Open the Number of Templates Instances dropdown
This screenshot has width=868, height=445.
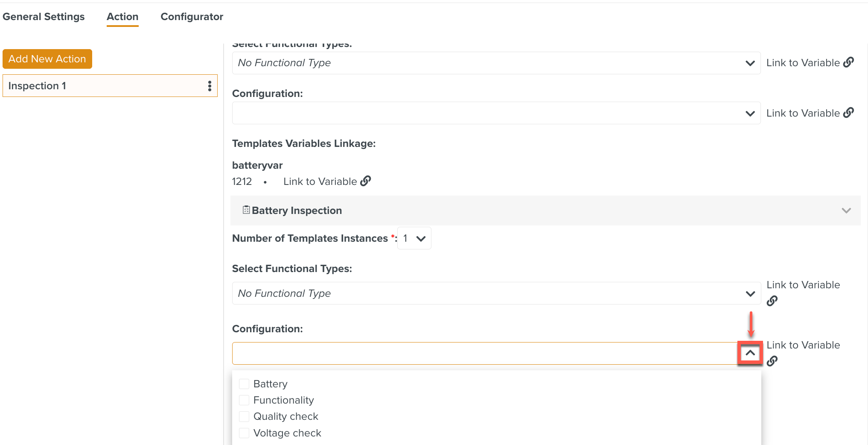coord(414,238)
